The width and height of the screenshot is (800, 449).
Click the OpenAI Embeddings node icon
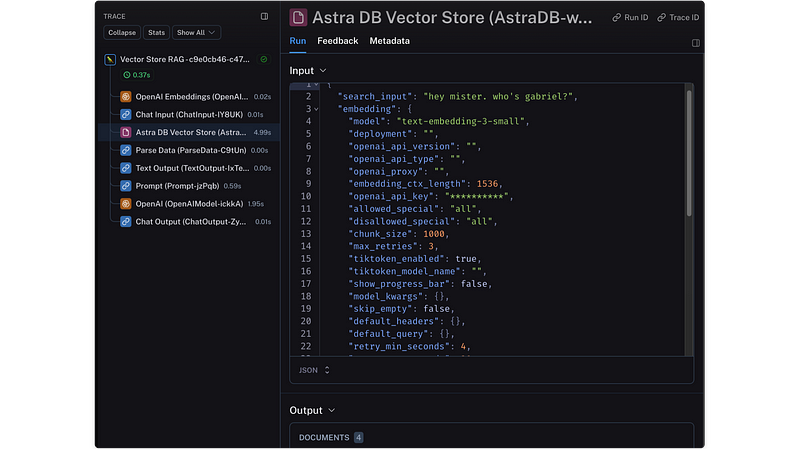[126, 97]
